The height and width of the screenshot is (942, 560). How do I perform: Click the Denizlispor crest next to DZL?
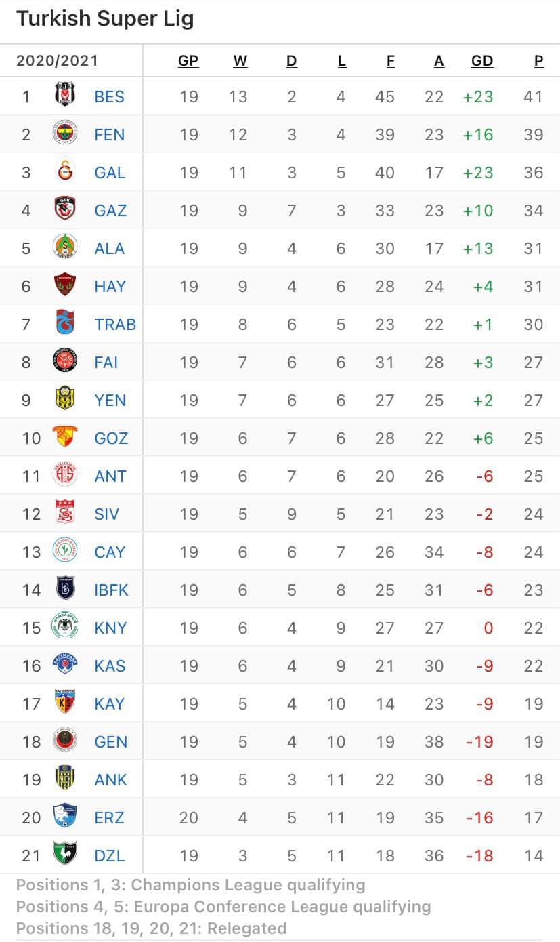[x=66, y=855]
